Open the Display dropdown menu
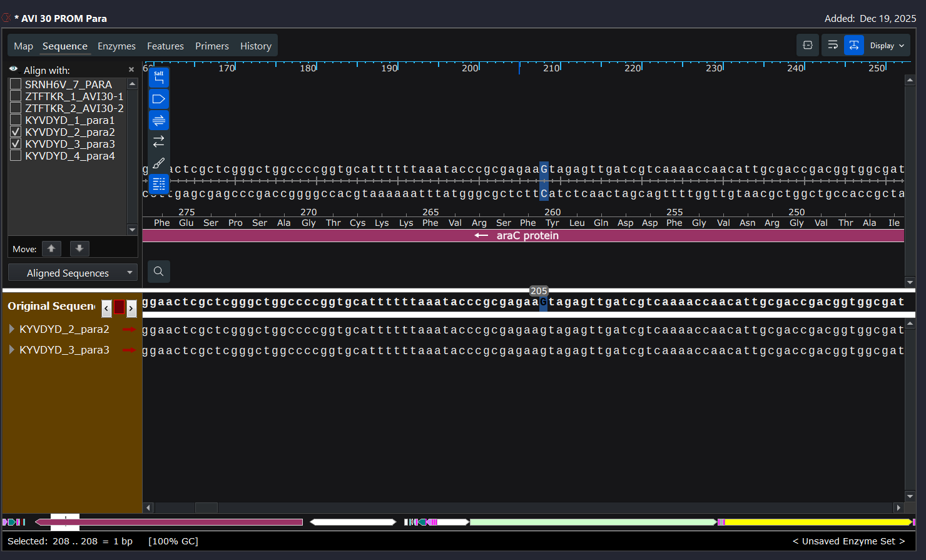Image resolution: width=926 pixels, height=560 pixels. 887,46
